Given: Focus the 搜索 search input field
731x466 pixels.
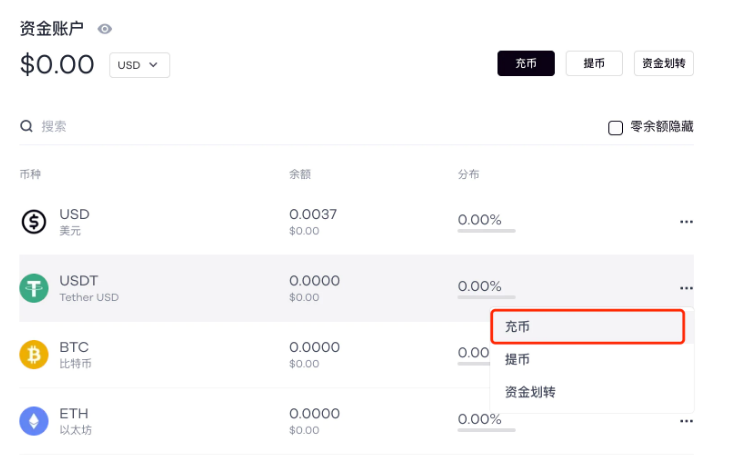Looking at the screenshot, I should (200, 127).
